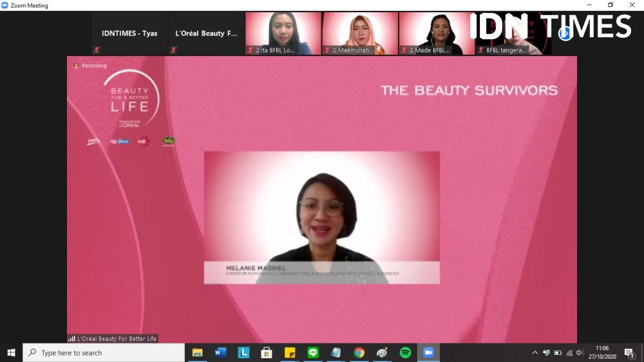Click muted mic icon on L'Oréal Beauty tile
Viewport: 644px width, 362px height.
[174, 50]
